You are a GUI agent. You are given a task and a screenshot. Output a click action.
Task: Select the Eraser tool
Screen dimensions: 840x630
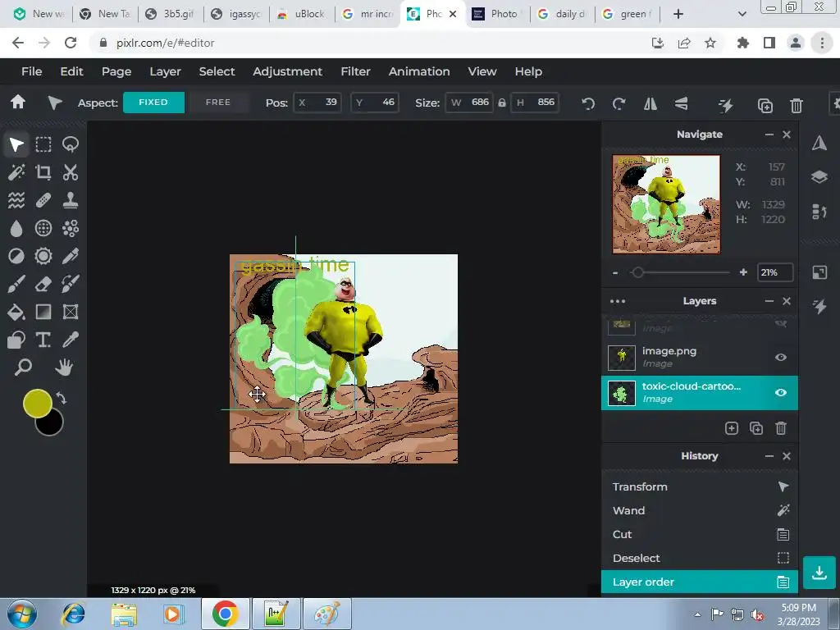[43, 284]
